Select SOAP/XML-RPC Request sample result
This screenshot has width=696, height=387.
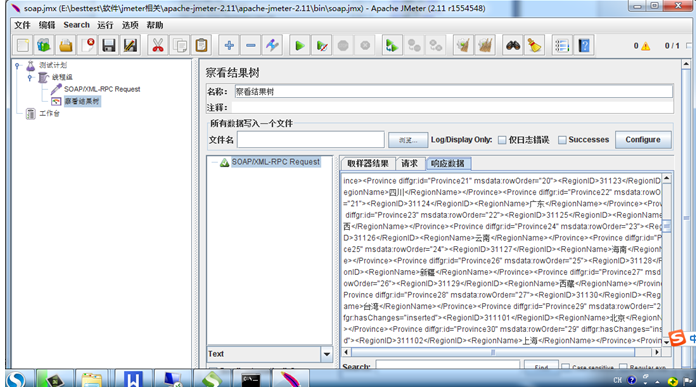[x=275, y=162]
